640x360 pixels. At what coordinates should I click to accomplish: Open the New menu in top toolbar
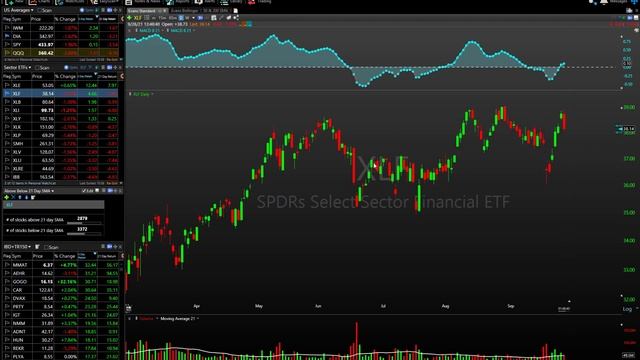pos(14,2)
